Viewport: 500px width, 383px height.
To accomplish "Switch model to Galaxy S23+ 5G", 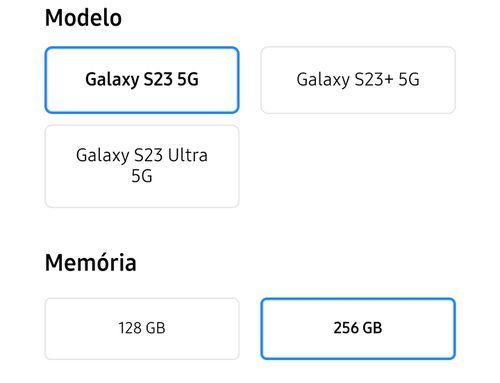I will 358,80.
